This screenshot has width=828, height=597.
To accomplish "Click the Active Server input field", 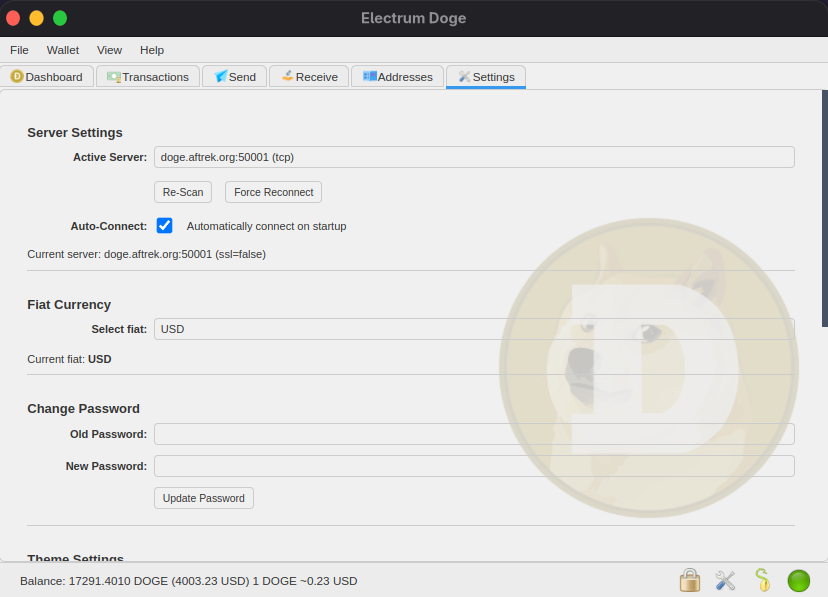I will [473, 156].
